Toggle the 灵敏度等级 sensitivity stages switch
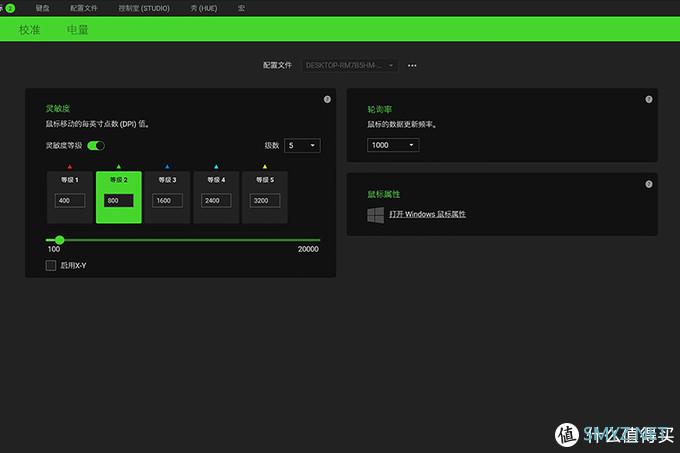This screenshot has height=453, width=680. tap(96, 146)
